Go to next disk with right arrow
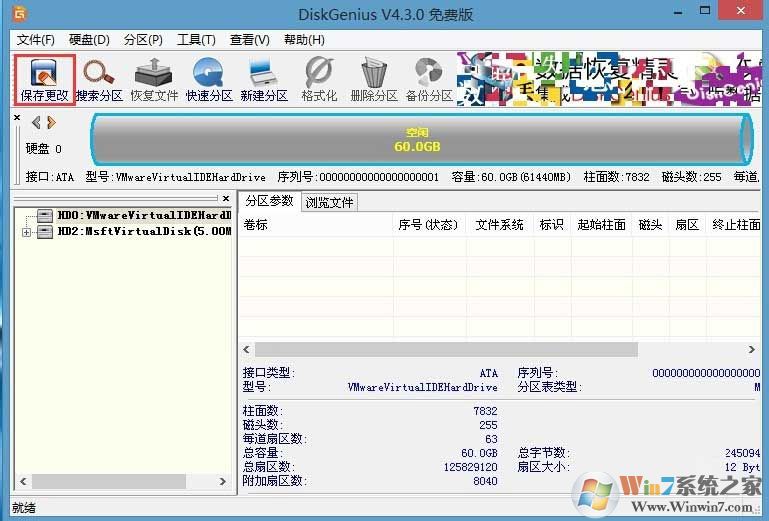This screenshot has width=769, height=521. click(x=51, y=122)
